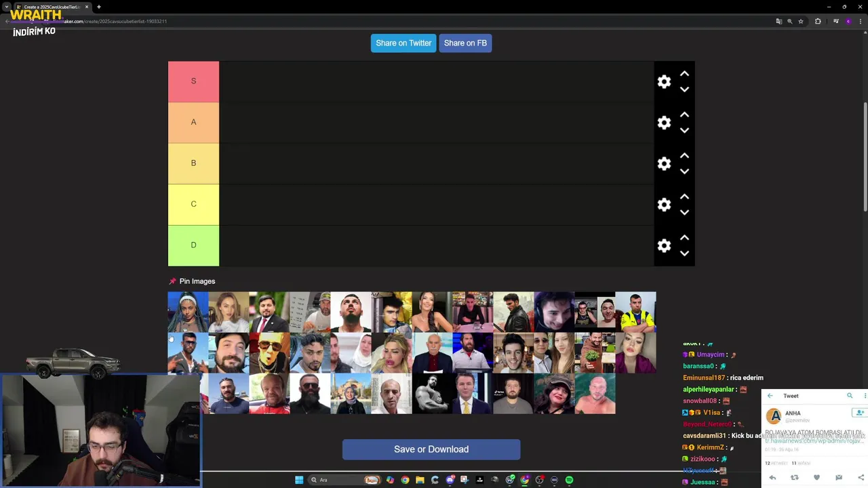Select thumbnail of woman before a mosque

tap(351, 393)
